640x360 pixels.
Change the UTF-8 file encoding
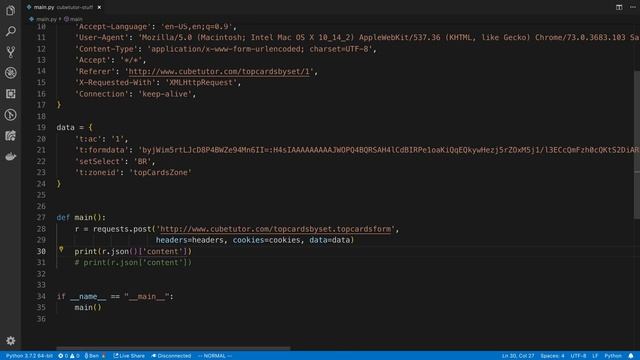(578, 356)
